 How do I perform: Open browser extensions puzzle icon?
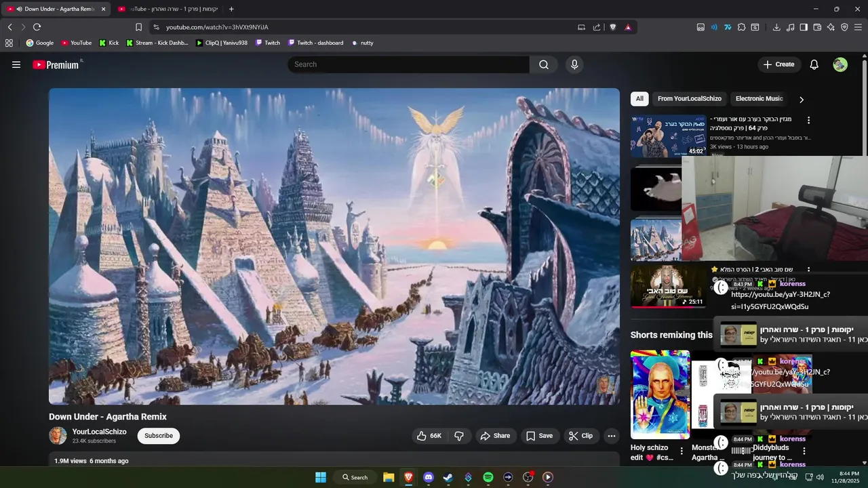(x=741, y=27)
